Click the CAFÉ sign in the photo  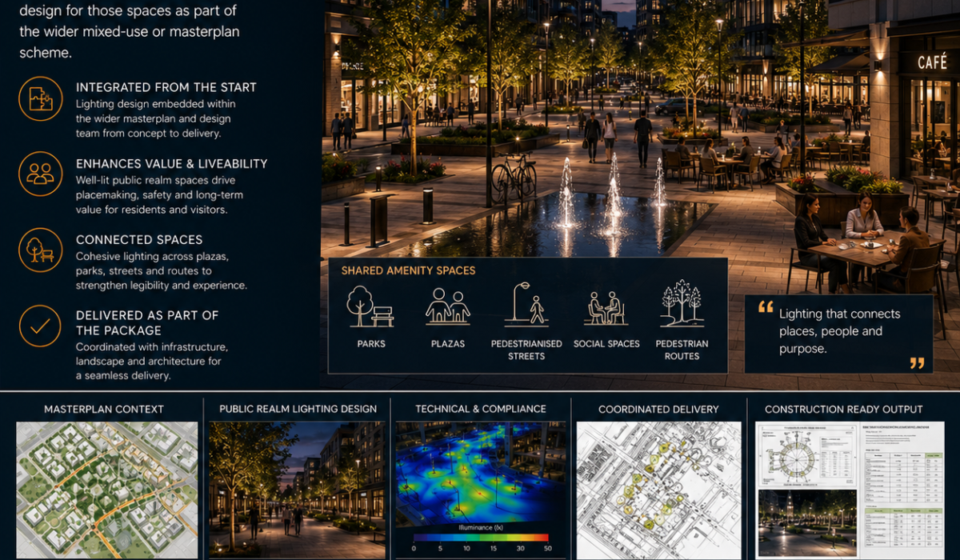click(932, 62)
